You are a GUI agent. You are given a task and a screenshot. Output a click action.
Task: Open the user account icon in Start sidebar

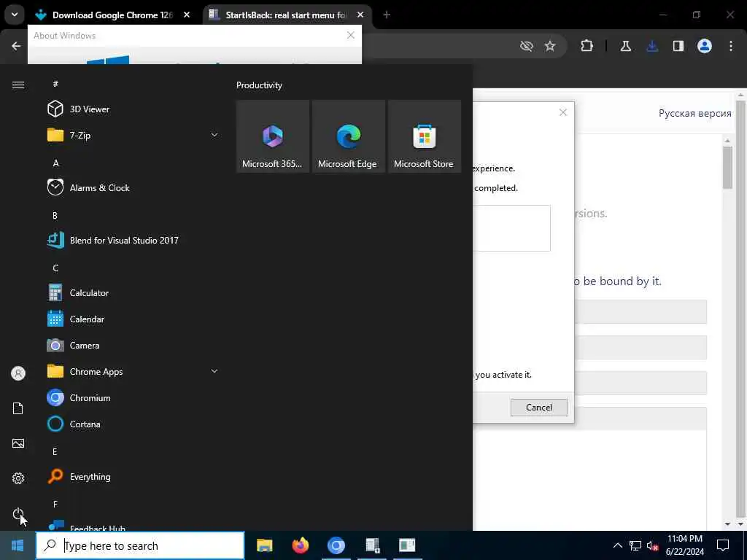[18, 373]
